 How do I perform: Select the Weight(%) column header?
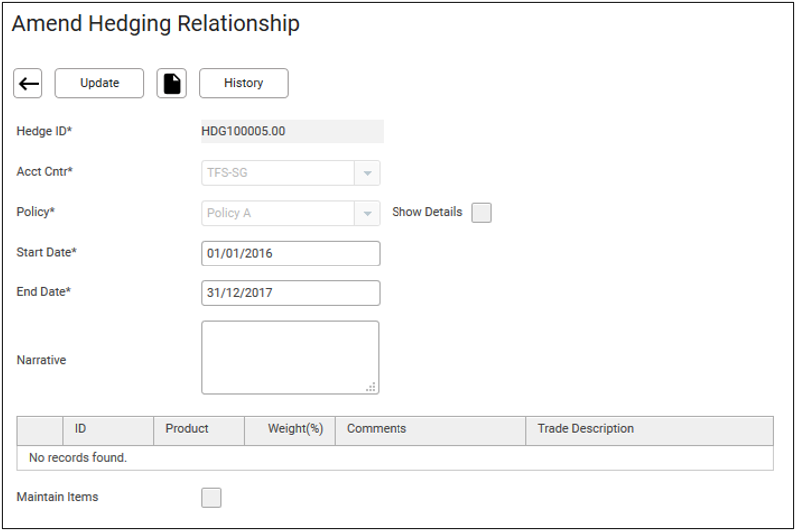click(290, 430)
